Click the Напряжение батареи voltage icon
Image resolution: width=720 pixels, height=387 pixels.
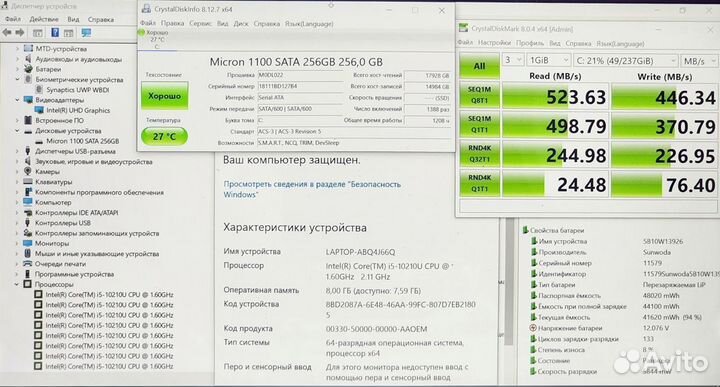(x=533, y=328)
